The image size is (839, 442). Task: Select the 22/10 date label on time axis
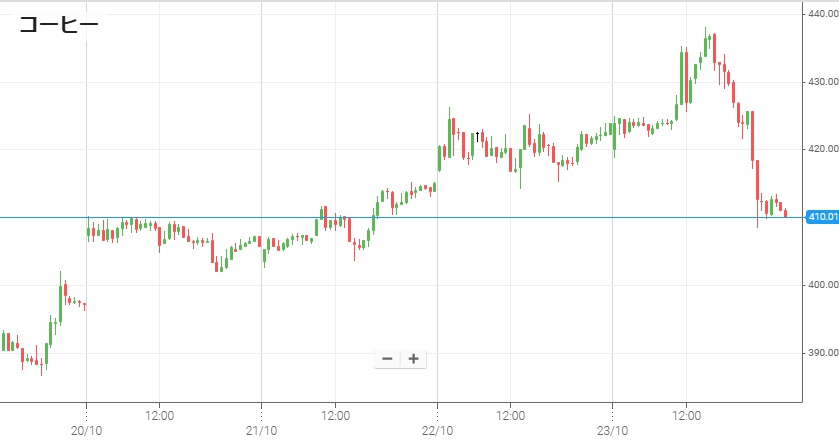tap(437, 432)
